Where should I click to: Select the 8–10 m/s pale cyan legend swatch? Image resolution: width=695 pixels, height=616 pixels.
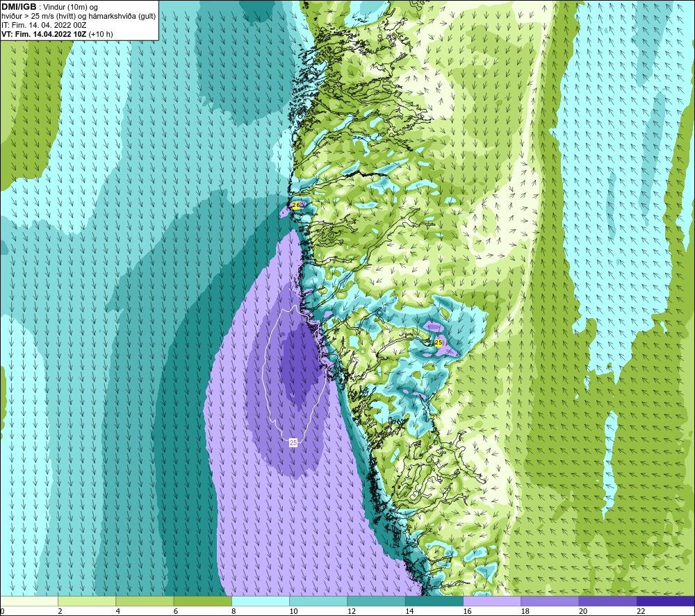pos(261,601)
